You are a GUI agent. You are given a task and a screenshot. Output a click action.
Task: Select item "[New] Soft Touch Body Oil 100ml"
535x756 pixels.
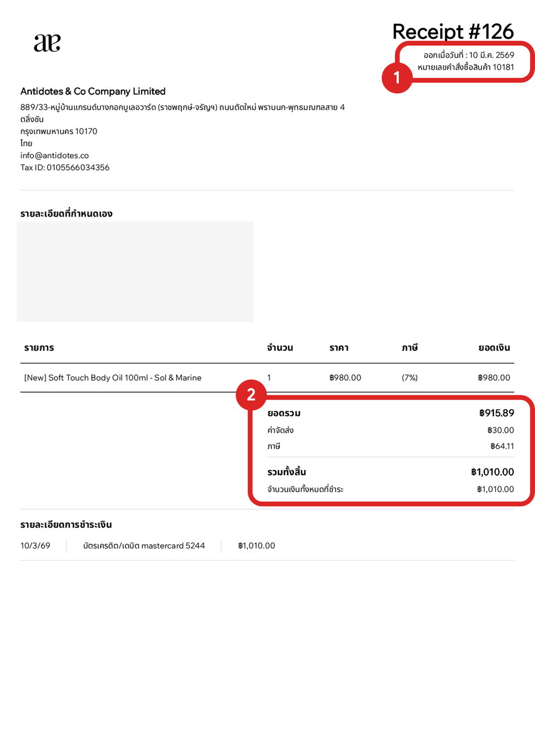coord(113,378)
